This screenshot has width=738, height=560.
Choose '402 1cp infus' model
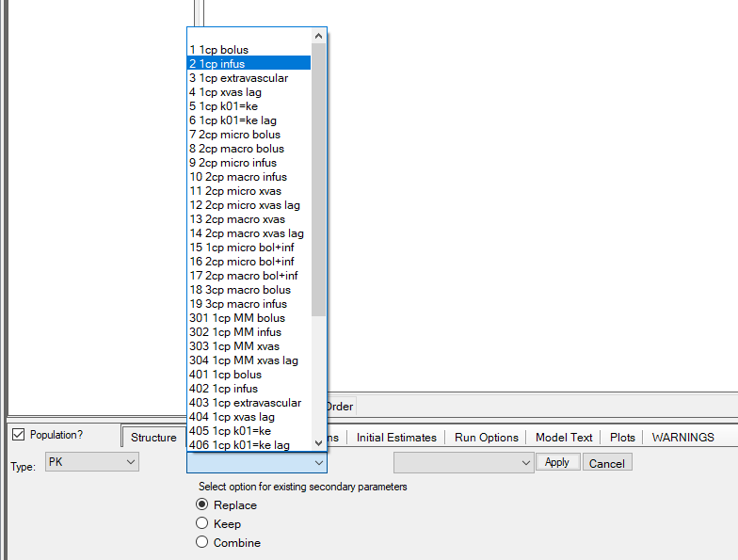click(249, 388)
